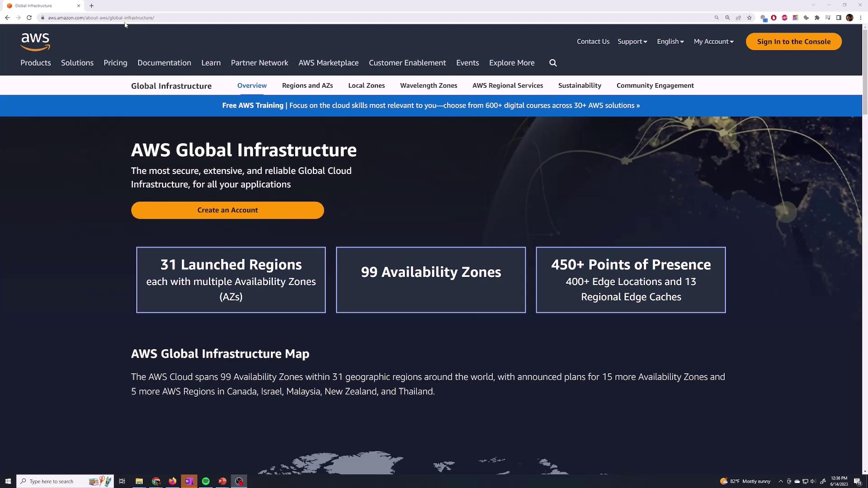This screenshot has width=868, height=488.
Task: Click the AWS logo home icon
Action: click(35, 42)
